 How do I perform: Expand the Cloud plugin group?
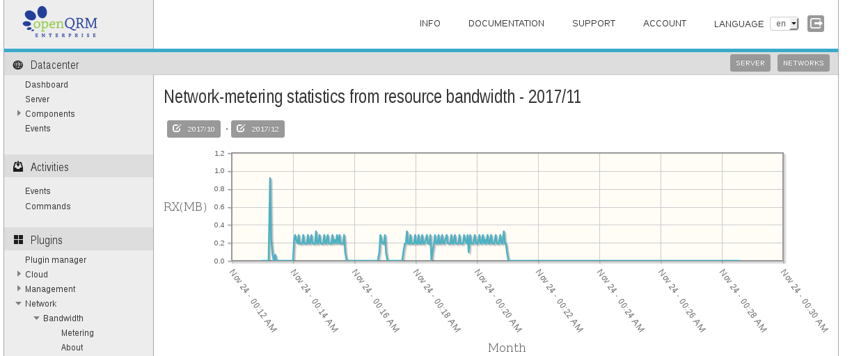click(x=19, y=274)
